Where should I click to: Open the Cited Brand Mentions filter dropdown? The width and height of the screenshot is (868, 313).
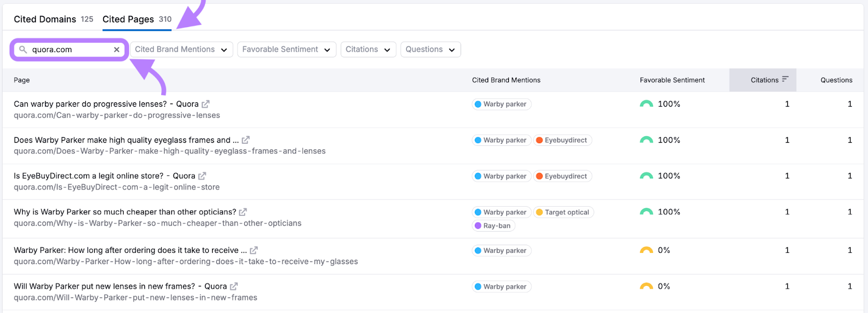point(181,49)
